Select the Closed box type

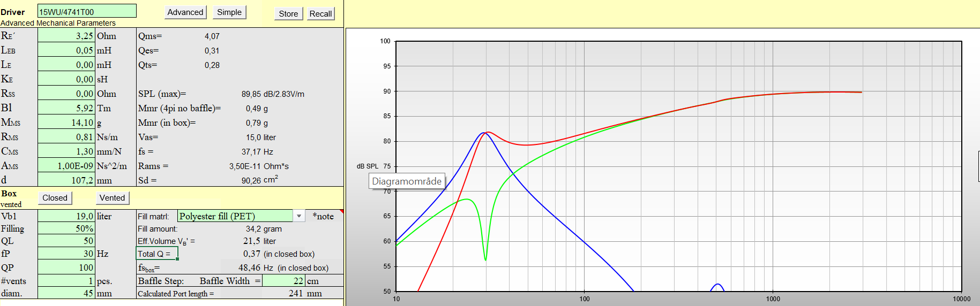tap(55, 198)
